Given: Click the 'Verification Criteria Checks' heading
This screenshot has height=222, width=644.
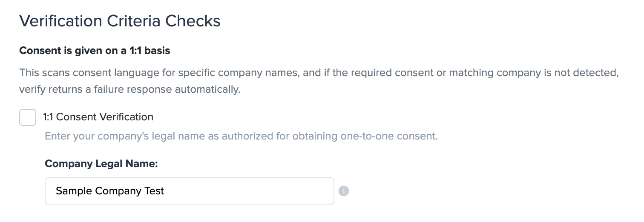Looking at the screenshot, I should (120, 21).
